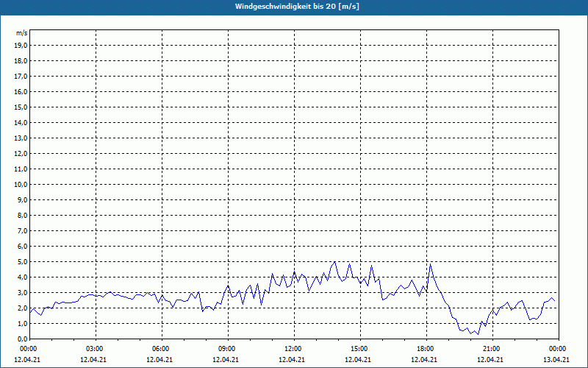Click the wind speed peak near 18:00
The width and height of the screenshot is (588, 368).
(x=431, y=264)
